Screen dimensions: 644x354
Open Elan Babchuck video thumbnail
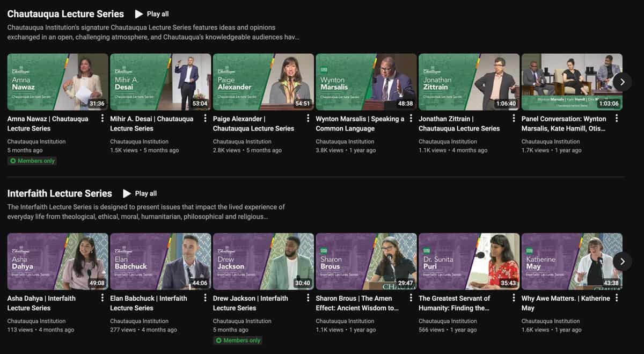coord(160,262)
